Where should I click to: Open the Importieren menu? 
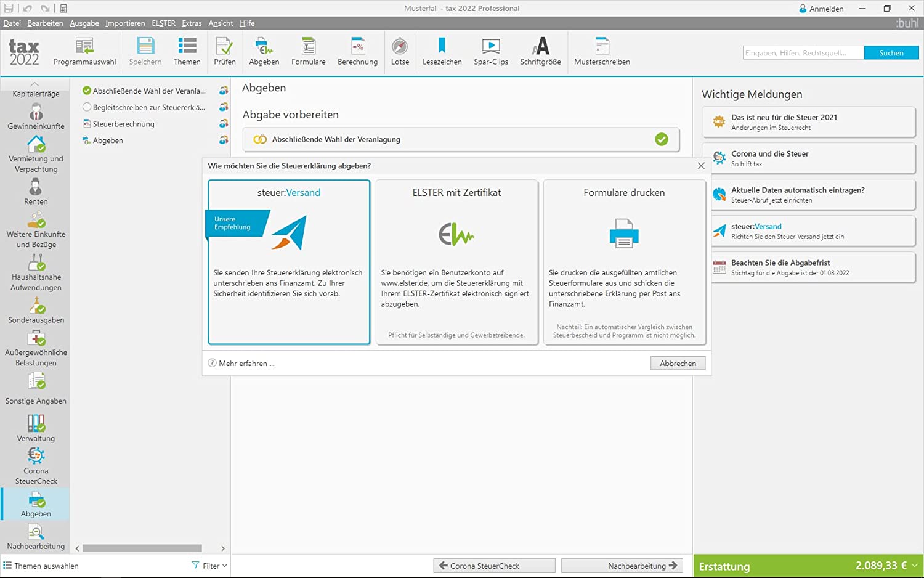(125, 23)
